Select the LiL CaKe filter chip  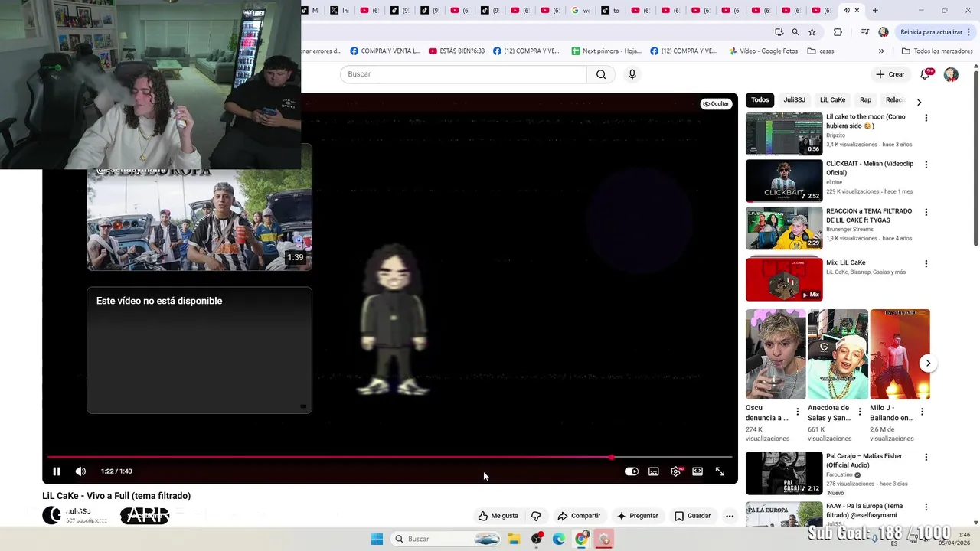(832, 100)
